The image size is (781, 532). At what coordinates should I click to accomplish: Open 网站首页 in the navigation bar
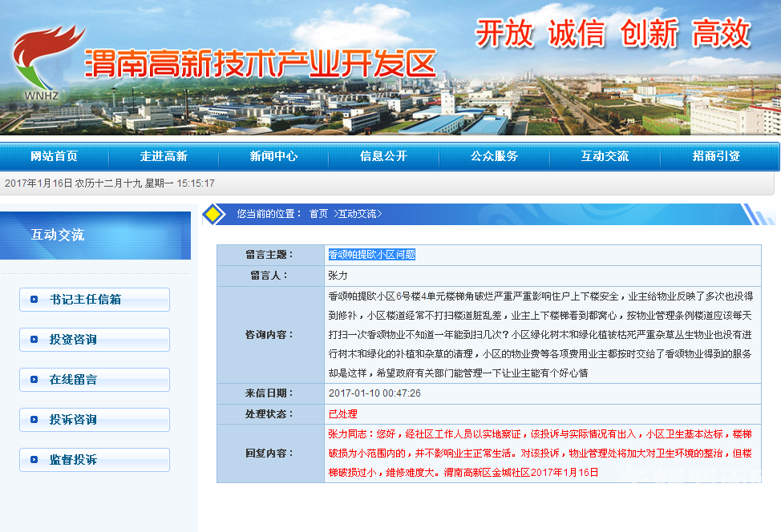coord(54,156)
